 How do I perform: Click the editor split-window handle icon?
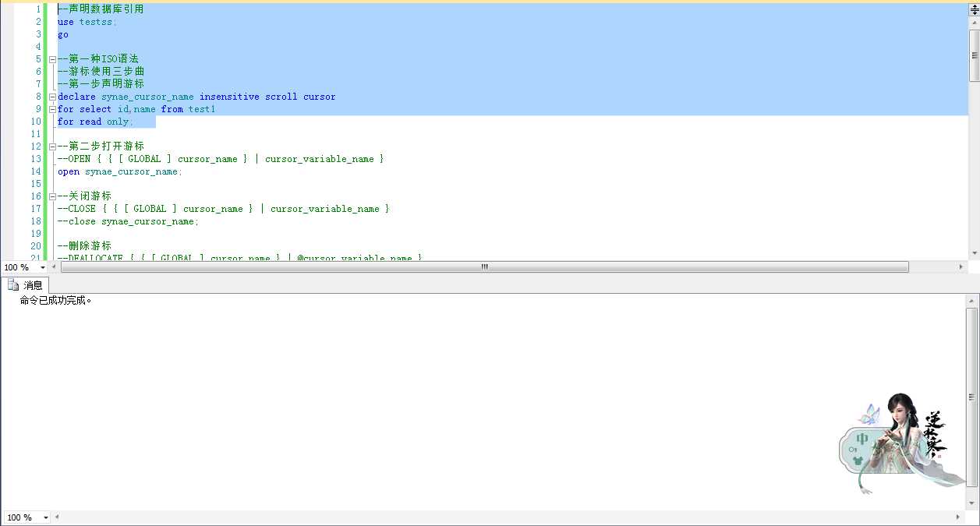tap(974, 9)
